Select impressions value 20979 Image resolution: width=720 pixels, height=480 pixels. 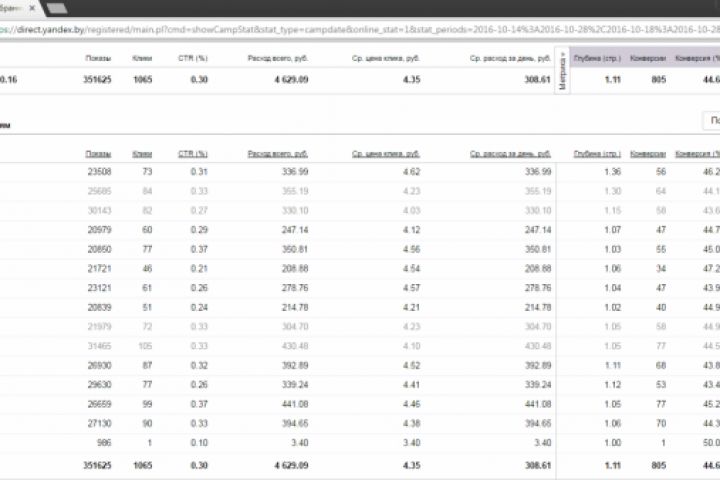[100, 230]
